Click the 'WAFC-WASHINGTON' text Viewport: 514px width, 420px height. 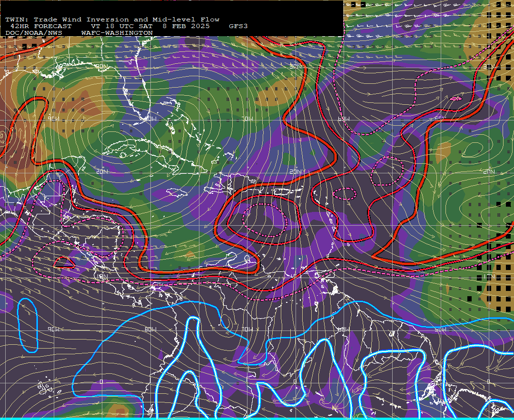pos(117,33)
